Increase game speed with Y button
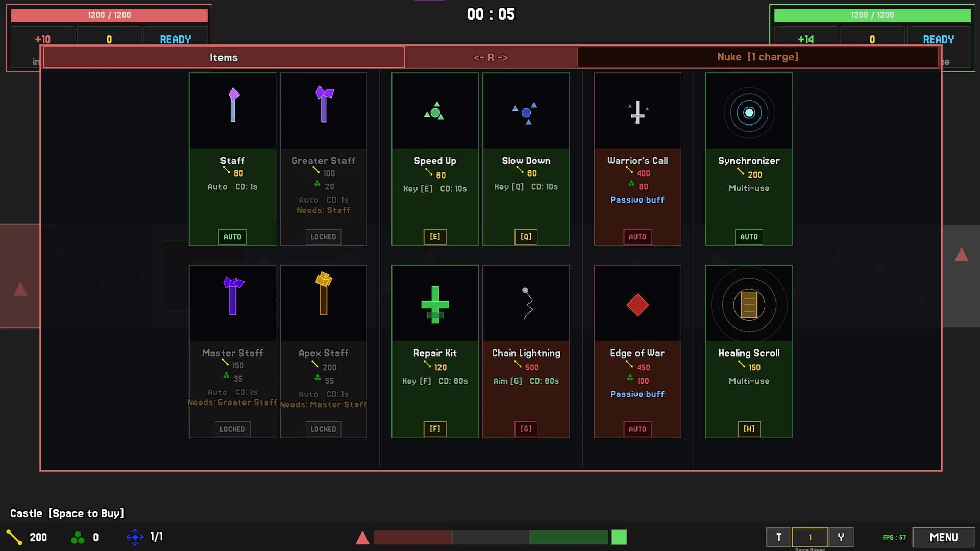 pyautogui.click(x=841, y=537)
